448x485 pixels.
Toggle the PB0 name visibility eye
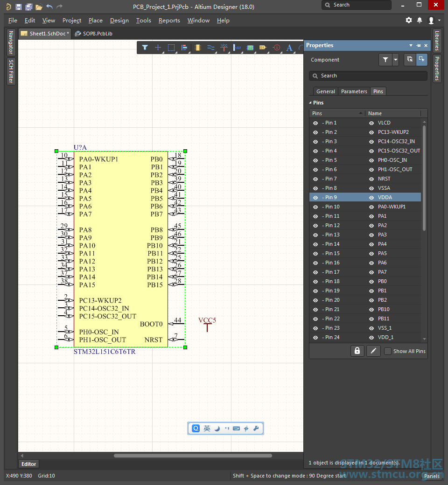click(371, 282)
